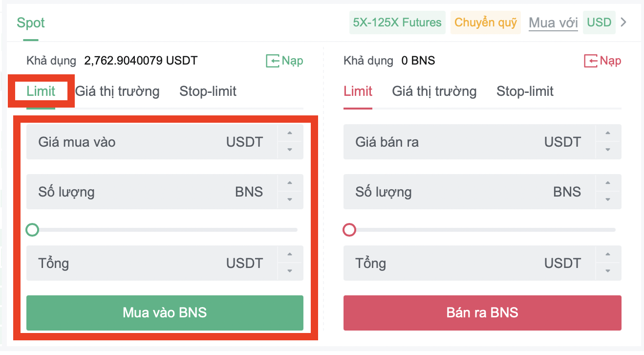The image size is (644, 355).
Task: Click Chuyển quỹ transfer button
Action: [x=485, y=22]
